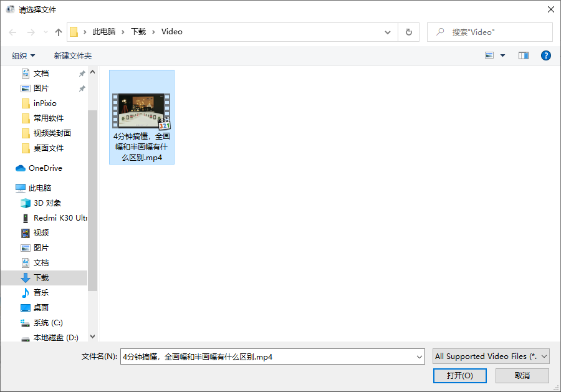Click 下载 in the address breadcrumb
This screenshot has height=392, width=561.
tap(138, 31)
